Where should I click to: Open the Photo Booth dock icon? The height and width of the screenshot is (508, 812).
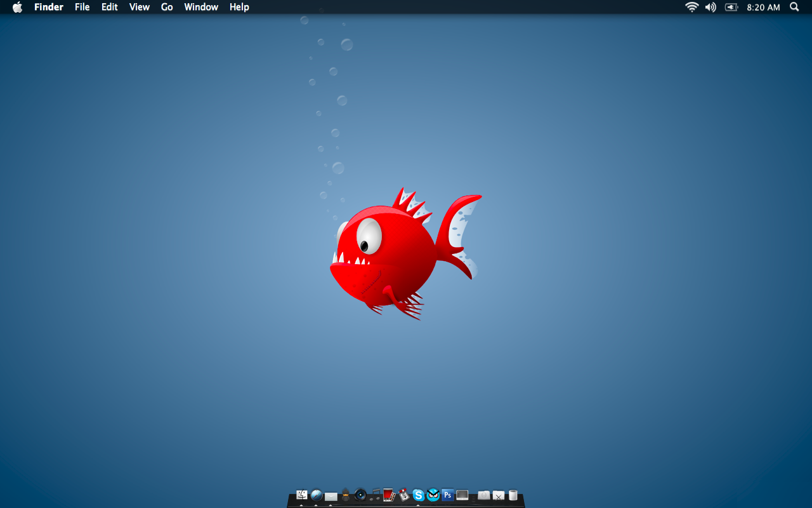(x=390, y=495)
